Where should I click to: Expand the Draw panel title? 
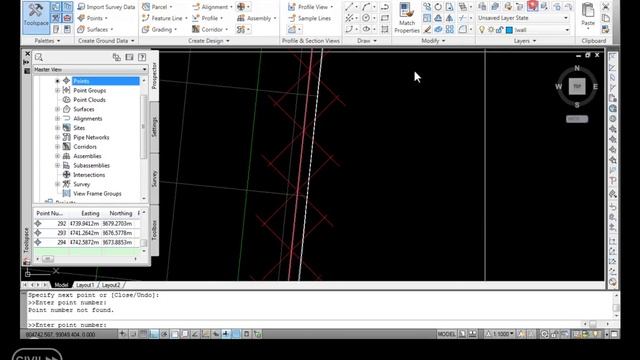point(367,41)
